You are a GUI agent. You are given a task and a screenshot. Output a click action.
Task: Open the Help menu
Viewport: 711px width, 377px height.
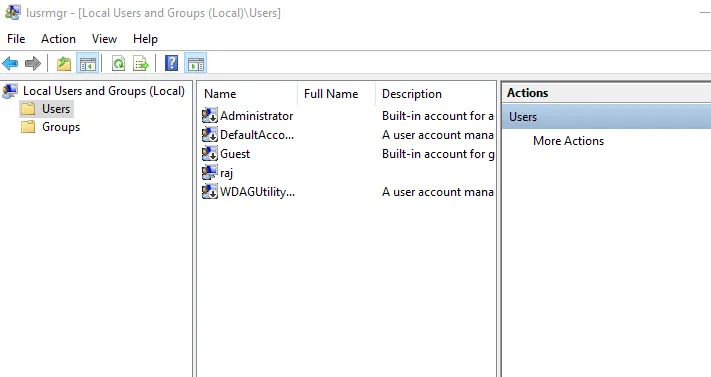[145, 39]
